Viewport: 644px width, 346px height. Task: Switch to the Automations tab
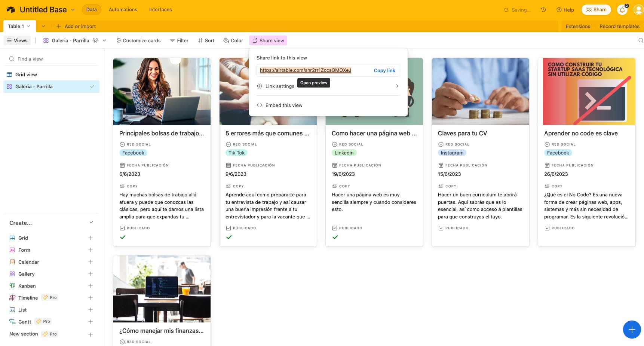coord(123,10)
